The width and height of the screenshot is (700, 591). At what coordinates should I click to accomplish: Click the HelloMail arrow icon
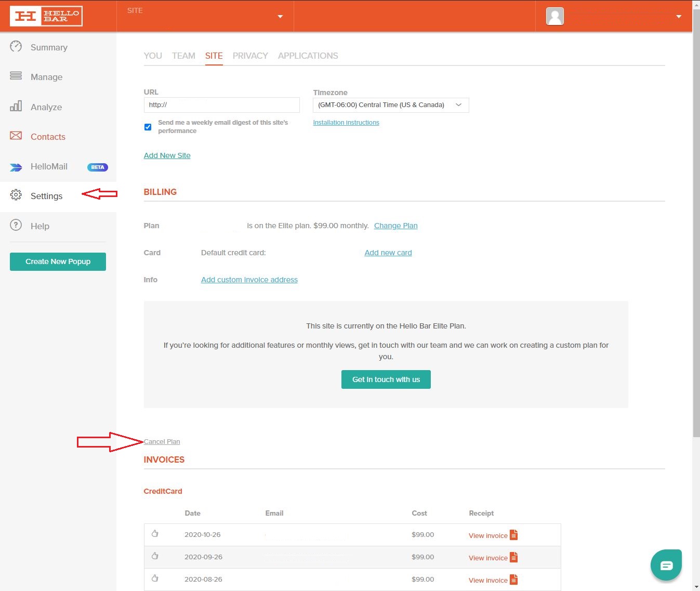(16, 167)
